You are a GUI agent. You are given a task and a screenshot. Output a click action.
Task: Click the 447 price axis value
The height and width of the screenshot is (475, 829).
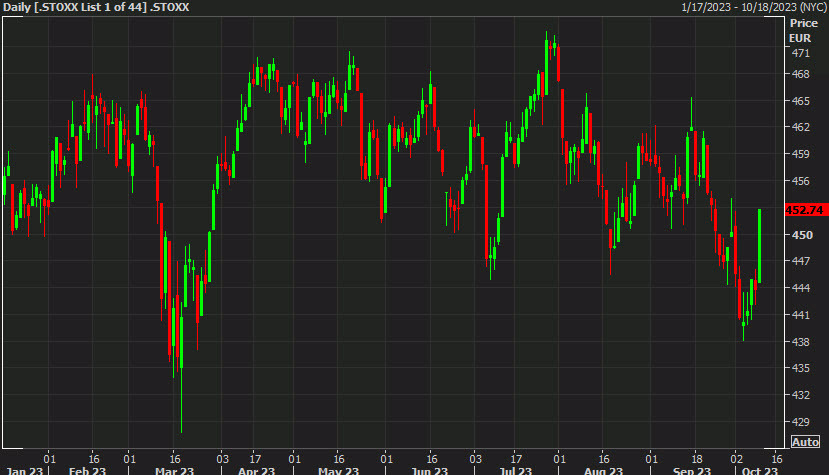tap(800, 261)
